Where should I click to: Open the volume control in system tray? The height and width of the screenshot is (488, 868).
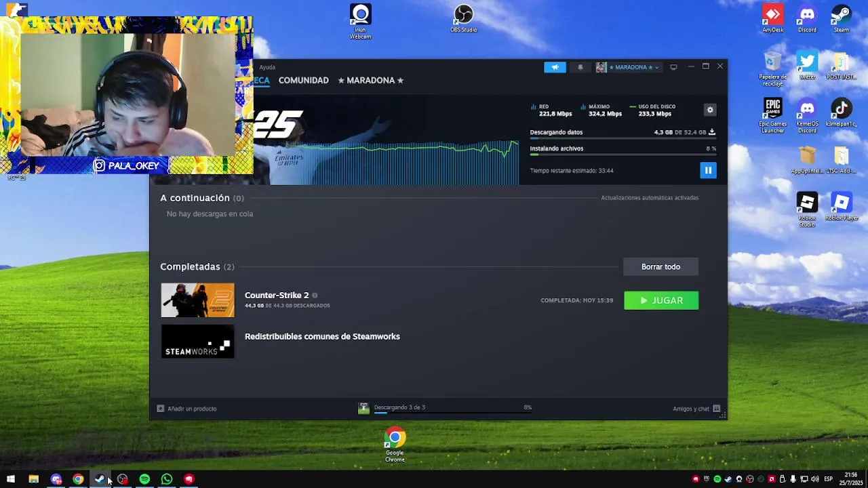click(814, 479)
